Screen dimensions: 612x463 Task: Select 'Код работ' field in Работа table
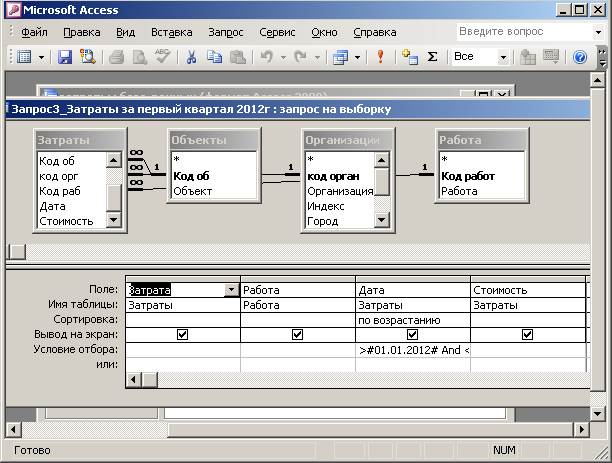tap(467, 176)
